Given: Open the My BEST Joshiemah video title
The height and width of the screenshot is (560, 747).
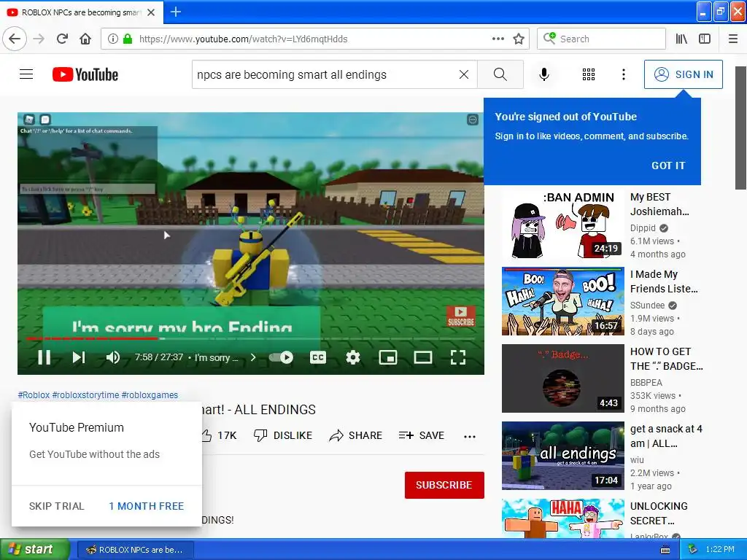Looking at the screenshot, I should pos(659,204).
